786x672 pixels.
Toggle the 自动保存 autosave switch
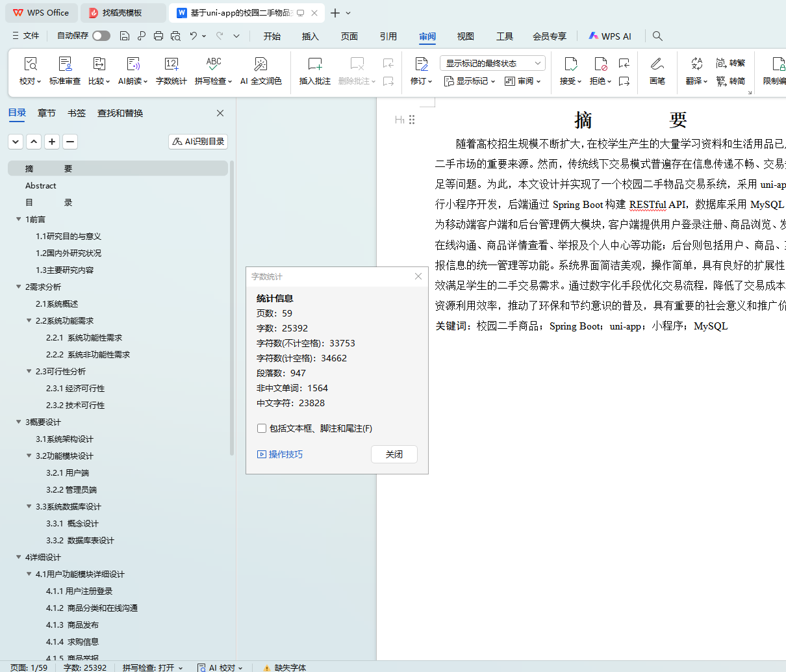(101, 36)
